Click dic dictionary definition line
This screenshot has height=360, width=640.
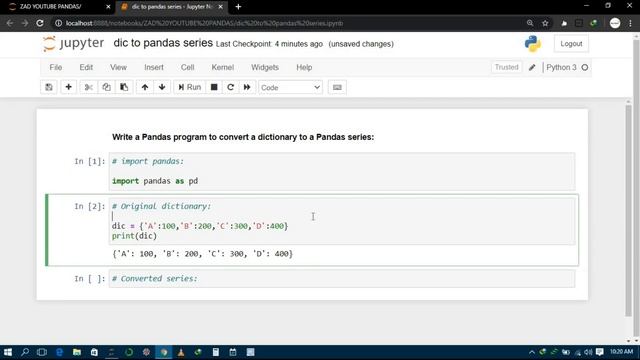[x=200, y=226]
